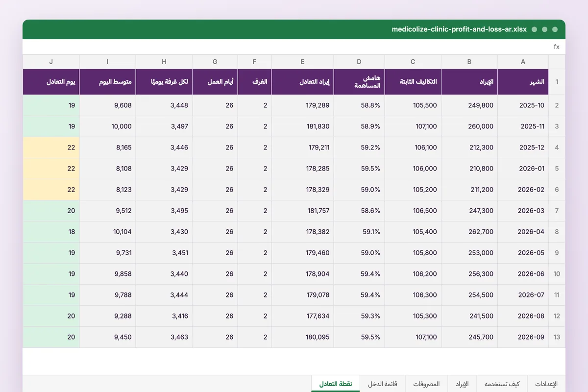Select fixed costs cell 105,800
Viewport: 588px width, 392px height.
click(413, 253)
